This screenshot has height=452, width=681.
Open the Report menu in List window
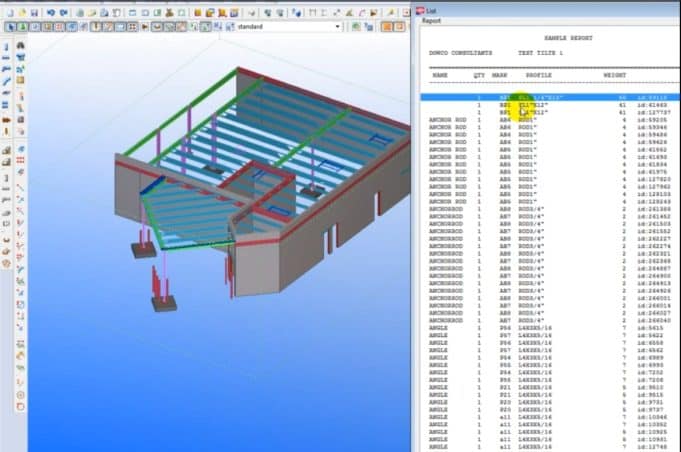click(x=431, y=20)
